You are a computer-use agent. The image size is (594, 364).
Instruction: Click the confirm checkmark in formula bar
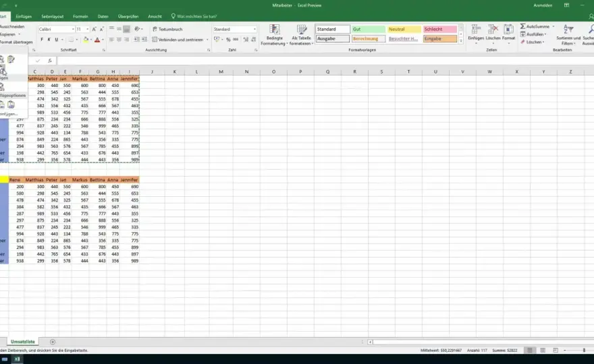click(38, 61)
